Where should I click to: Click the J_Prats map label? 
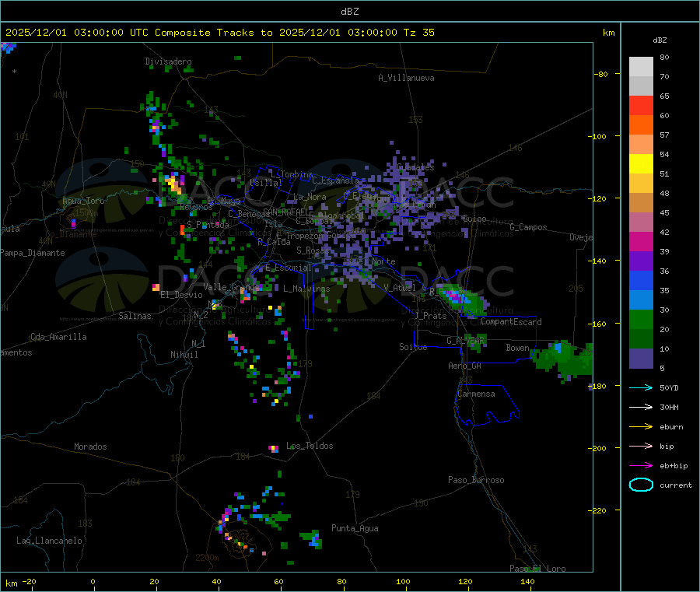431,316
